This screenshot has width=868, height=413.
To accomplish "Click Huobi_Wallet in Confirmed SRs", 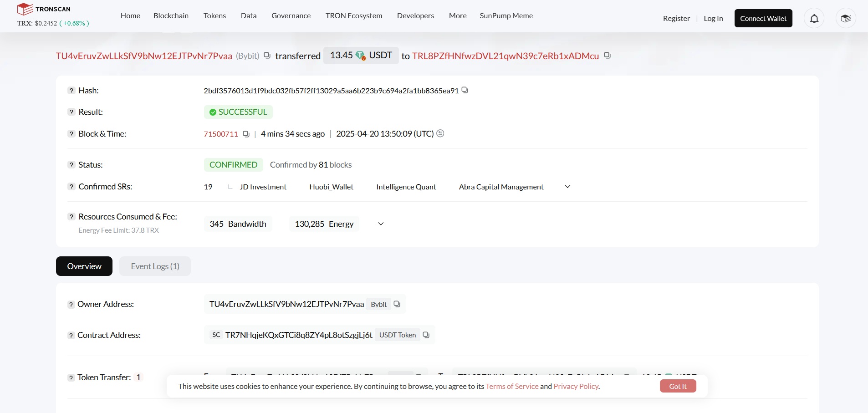I will click(x=331, y=187).
